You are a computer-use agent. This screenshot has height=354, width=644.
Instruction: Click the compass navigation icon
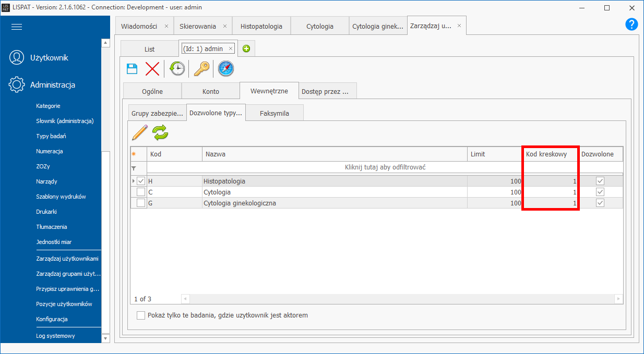click(226, 68)
